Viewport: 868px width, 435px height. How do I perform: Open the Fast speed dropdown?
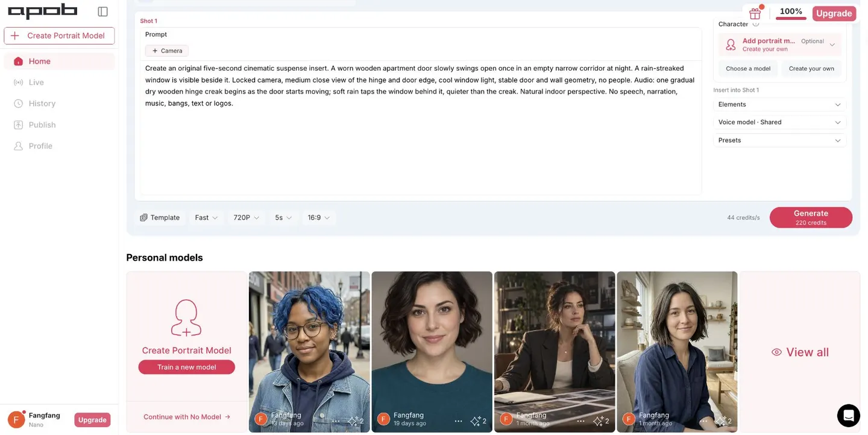click(206, 218)
